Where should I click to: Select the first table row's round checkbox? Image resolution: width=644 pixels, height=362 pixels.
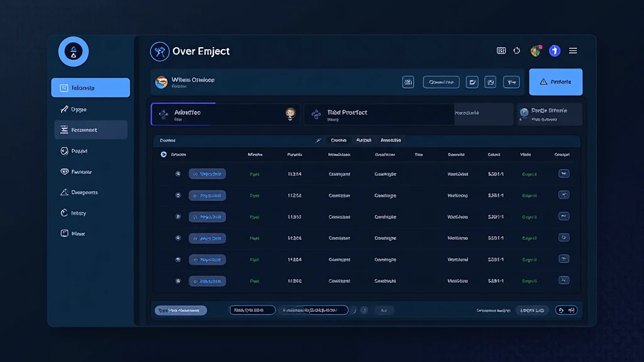point(178,174)
